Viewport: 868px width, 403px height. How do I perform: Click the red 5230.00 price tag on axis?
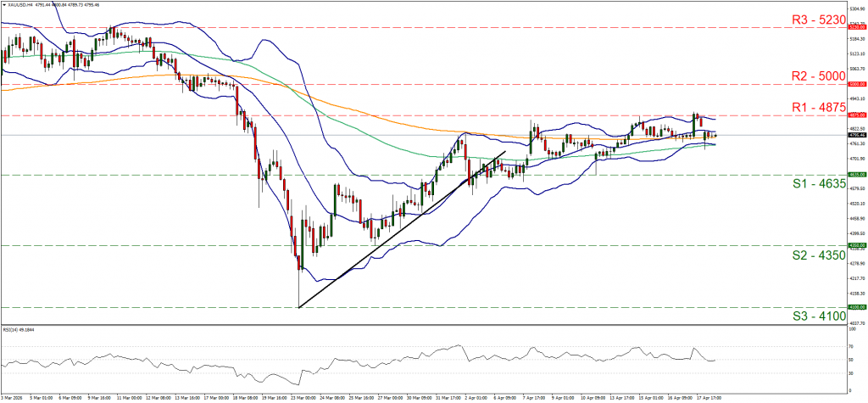(856, 27)
